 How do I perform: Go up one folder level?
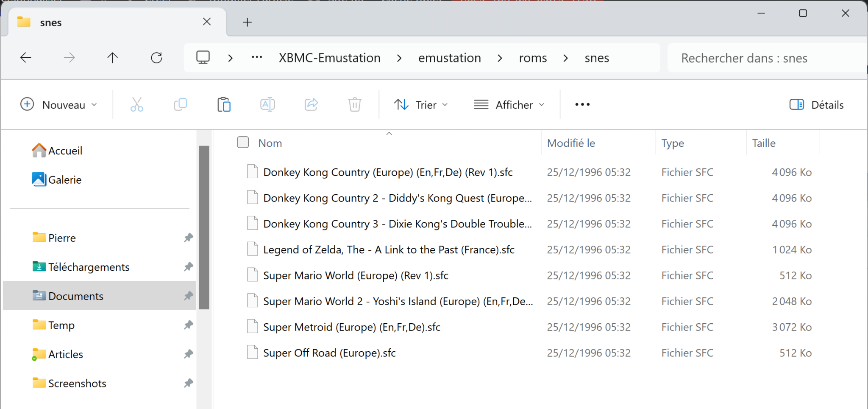112,58
